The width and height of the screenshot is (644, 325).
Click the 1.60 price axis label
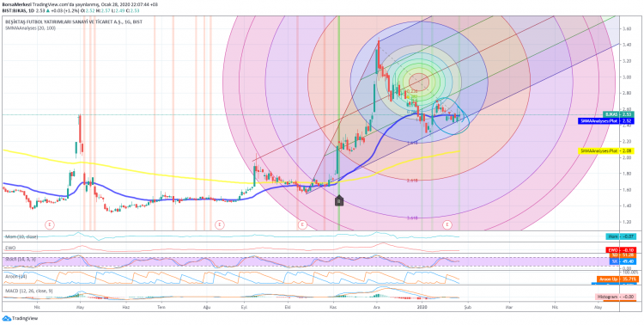(x=626, y=190)
